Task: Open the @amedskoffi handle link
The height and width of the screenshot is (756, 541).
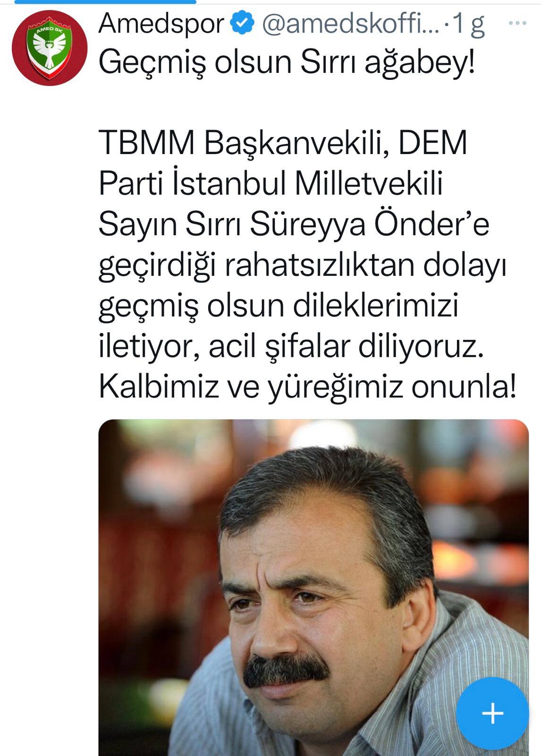Action: pos(350,24)
